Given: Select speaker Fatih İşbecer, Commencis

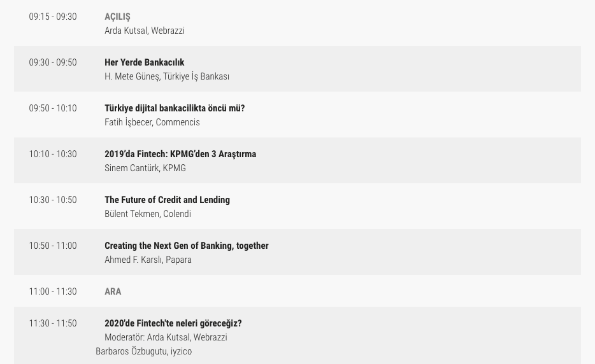Looking at the screenshot, I should coord(152,122).
